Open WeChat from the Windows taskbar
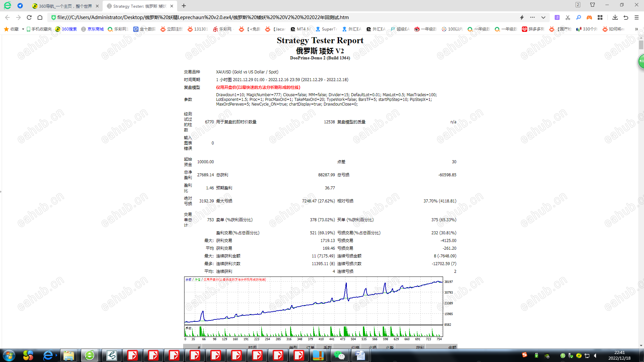Viewport: 644px width, 362px height. (339, 355)
